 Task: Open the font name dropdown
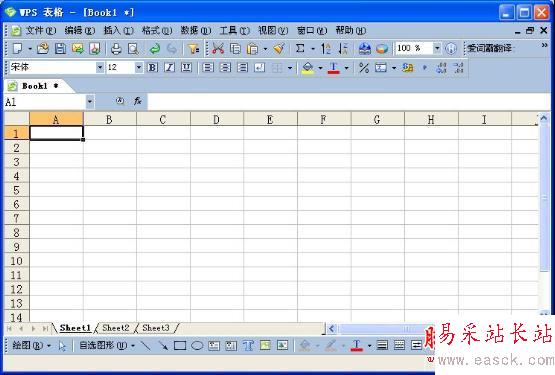pyautogui.click(x=100, y=67)
